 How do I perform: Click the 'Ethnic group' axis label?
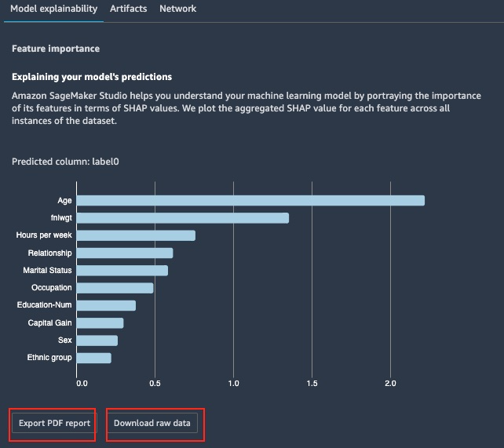[49, 358]
